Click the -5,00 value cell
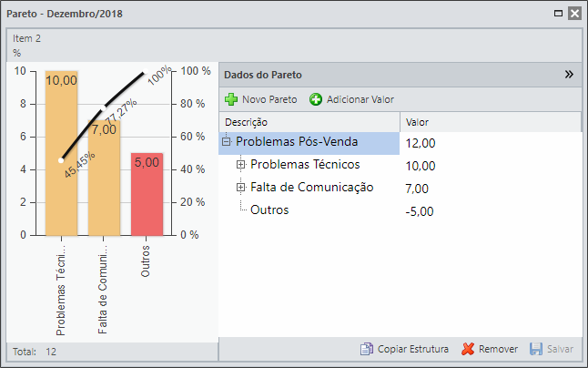This screenshot has width=588, height=368. click(420, 211)
